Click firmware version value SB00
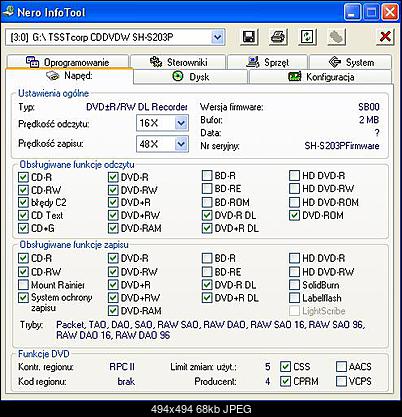This screenshot has height=417, width=402. 369,107
